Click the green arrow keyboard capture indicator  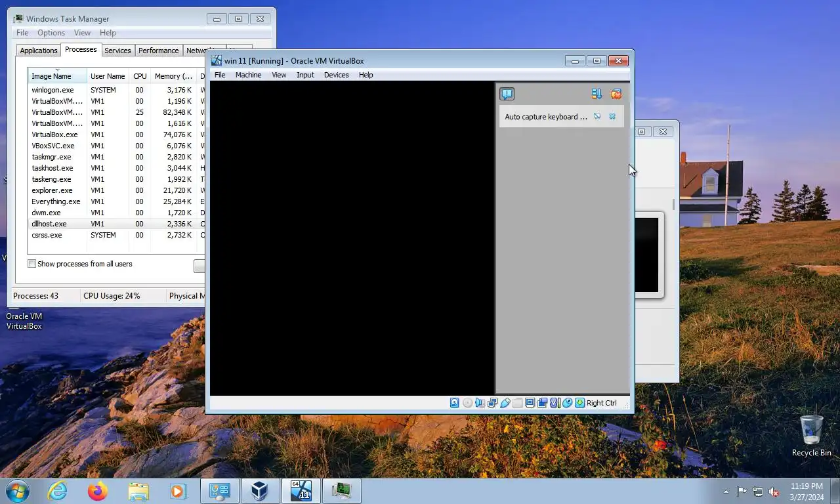[x=580, y=403]
